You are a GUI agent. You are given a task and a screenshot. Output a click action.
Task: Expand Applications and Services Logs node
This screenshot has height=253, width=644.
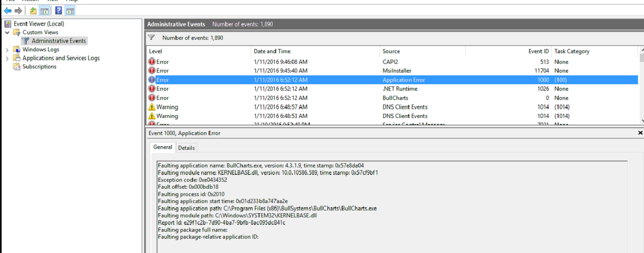7,58
